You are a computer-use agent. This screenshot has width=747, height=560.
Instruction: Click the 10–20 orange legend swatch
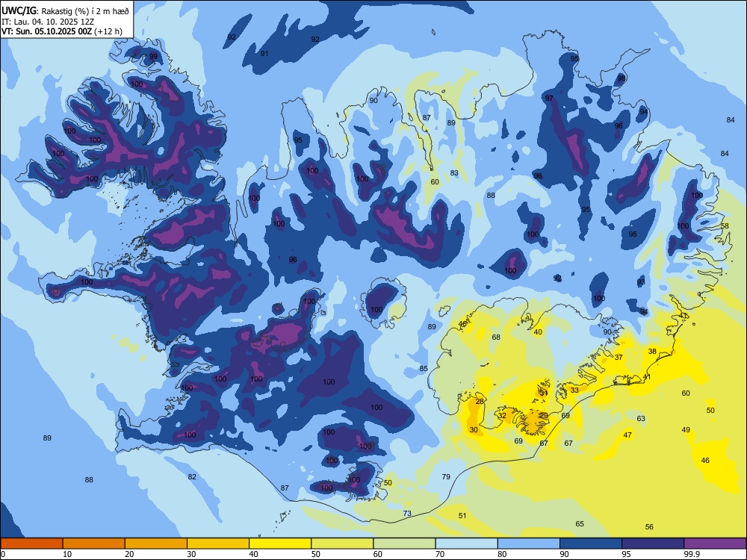click(94, 544)
